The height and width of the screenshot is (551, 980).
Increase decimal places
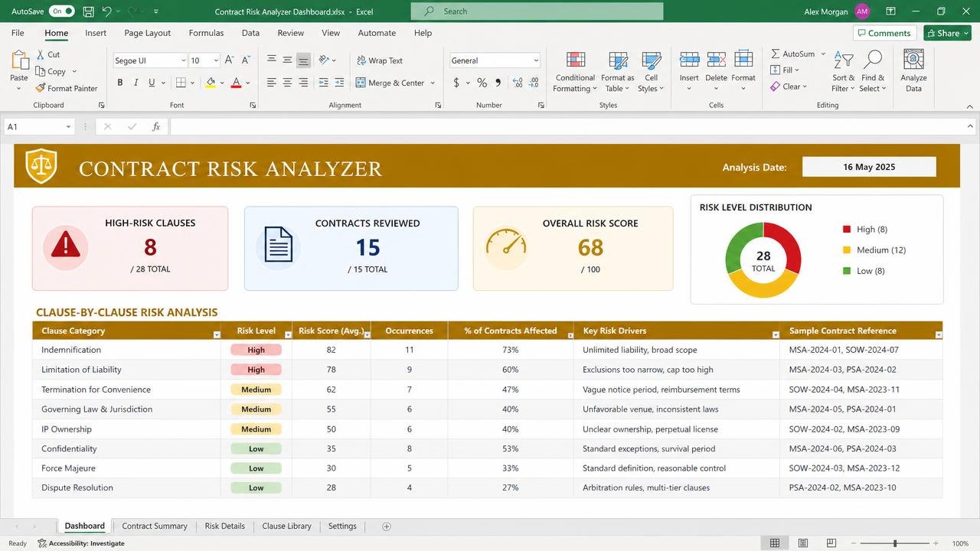[x=518, y=83]
